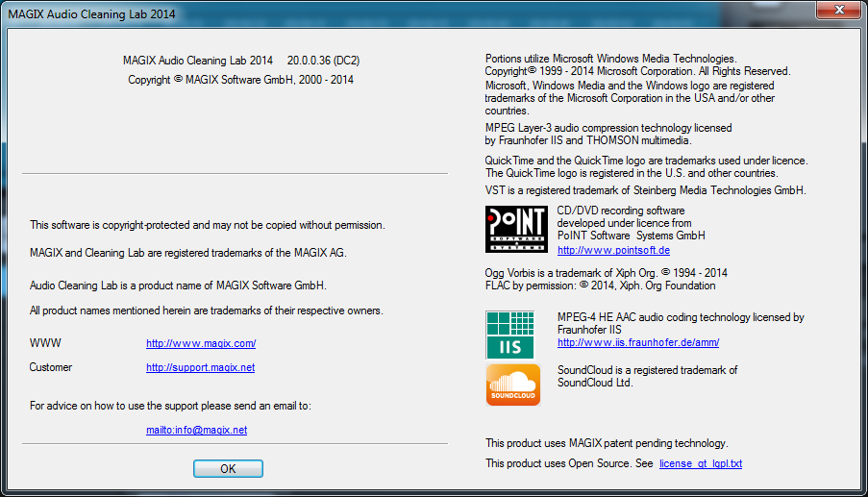Screen dimensions: 868x497
Task: Click the PoINT Software Systems logo
Action: point(516,229)
